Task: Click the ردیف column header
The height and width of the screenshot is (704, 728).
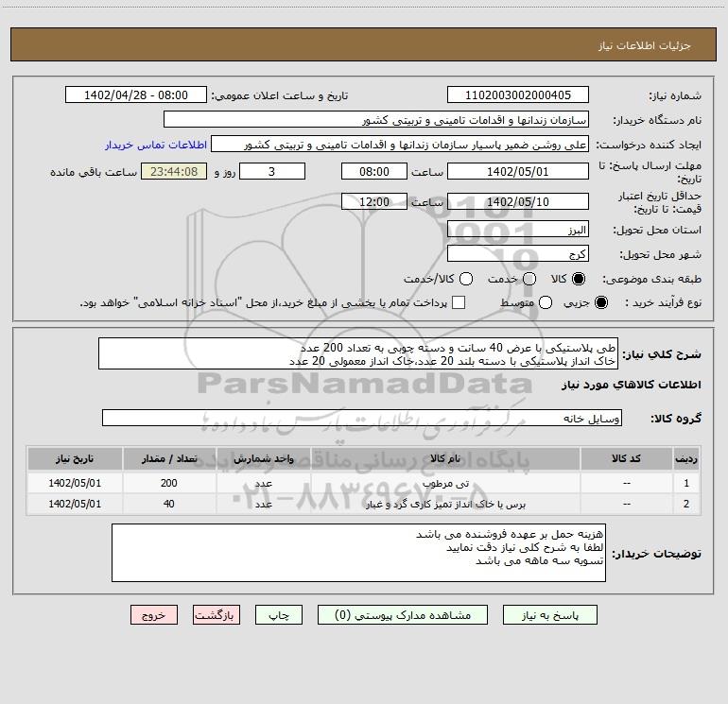Action: (686, 458)
